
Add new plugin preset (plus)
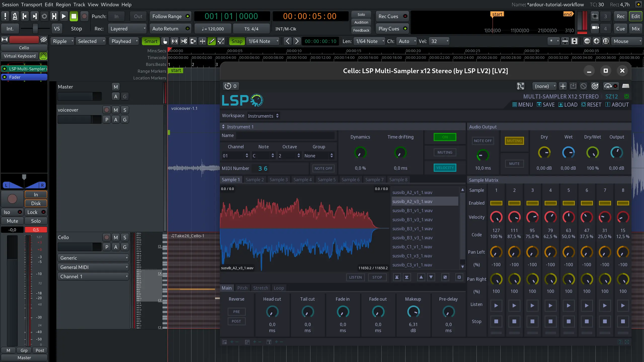coord(563,86)
